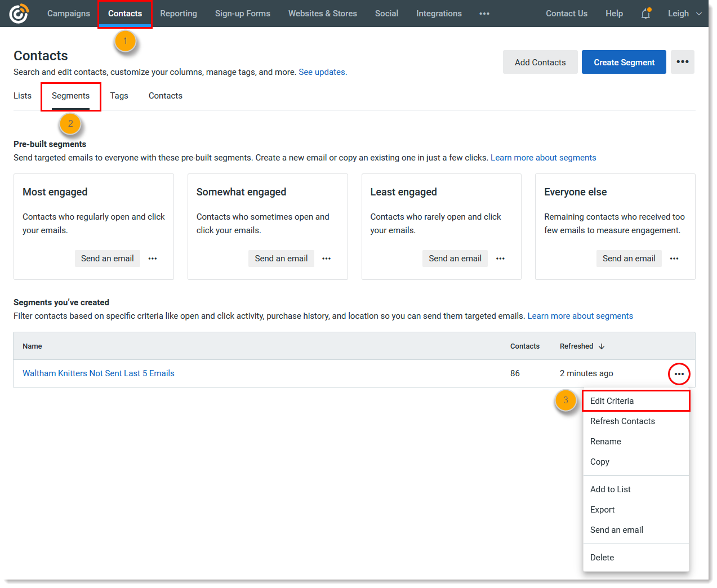The height and width of the screenshot is (588, 717).
Task: Switch to the Tags tab
Action: [119, 95]
